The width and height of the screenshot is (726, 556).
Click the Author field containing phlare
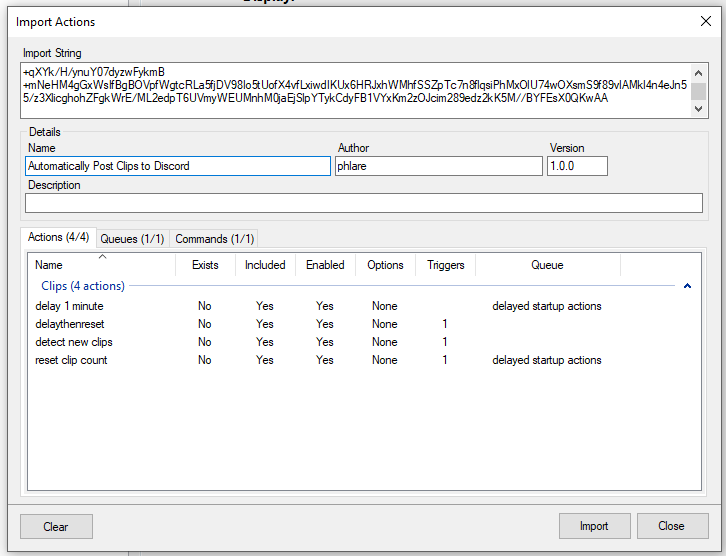click(438, 166)
